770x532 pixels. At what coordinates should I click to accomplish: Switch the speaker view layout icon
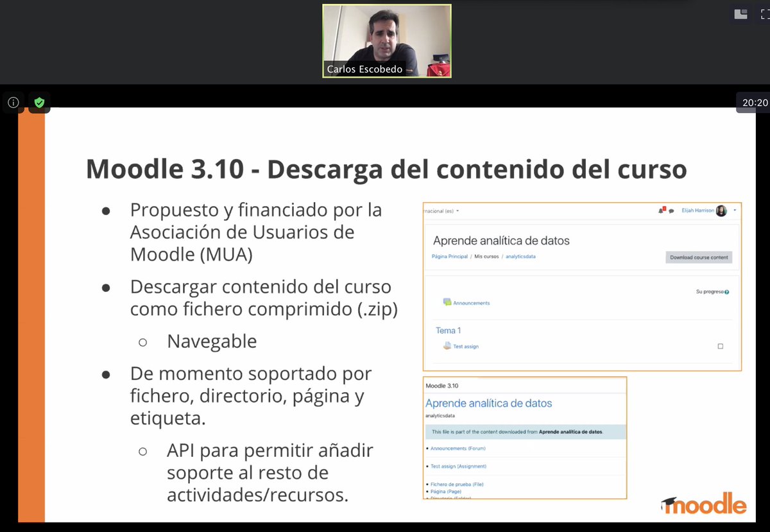pos(740,15)
